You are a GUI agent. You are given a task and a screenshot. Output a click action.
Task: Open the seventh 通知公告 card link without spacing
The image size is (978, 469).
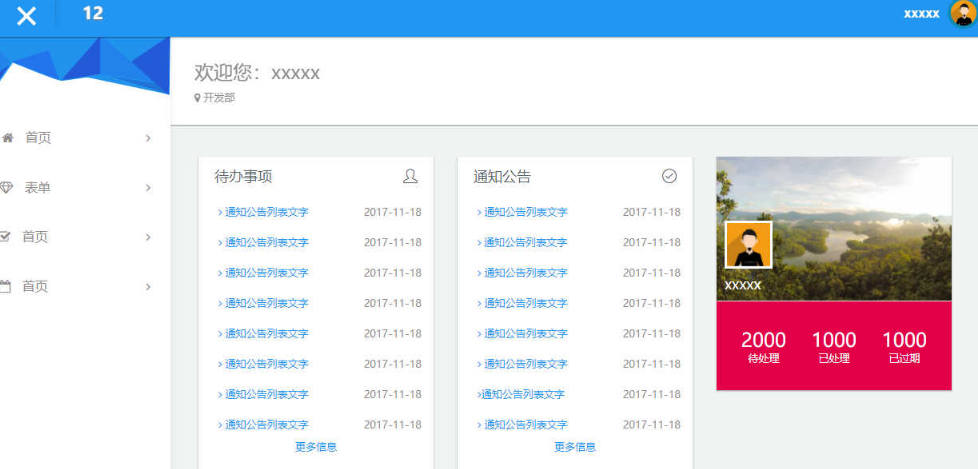pyautogui.click(x=521, y=394)
